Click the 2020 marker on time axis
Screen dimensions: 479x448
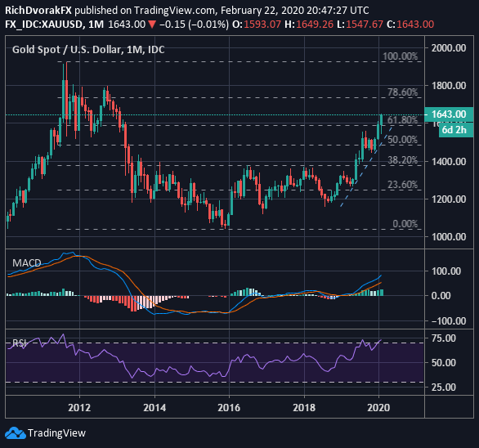coord(378,408)
